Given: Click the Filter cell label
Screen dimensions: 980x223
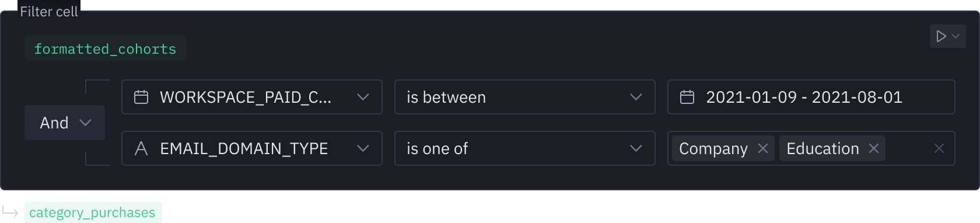Looking at the screenshot, I should [49, 12].
